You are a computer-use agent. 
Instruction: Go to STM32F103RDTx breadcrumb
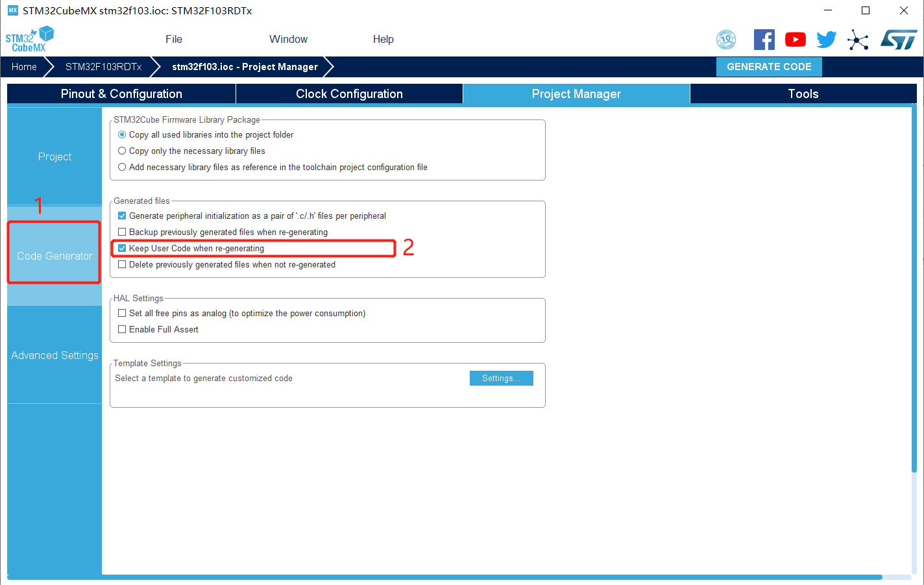pyautogui.click(x=103, y=67)
